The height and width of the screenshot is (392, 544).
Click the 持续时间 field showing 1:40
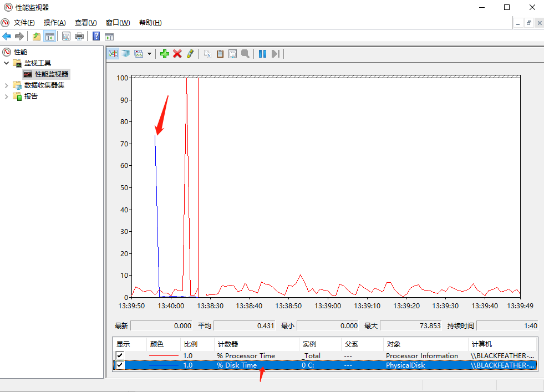507,325
